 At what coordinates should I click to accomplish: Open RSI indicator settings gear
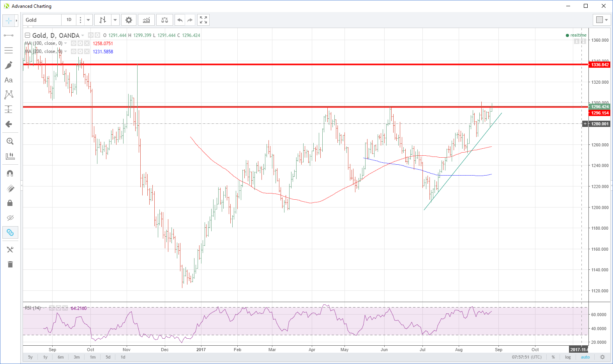click(58, 308)
